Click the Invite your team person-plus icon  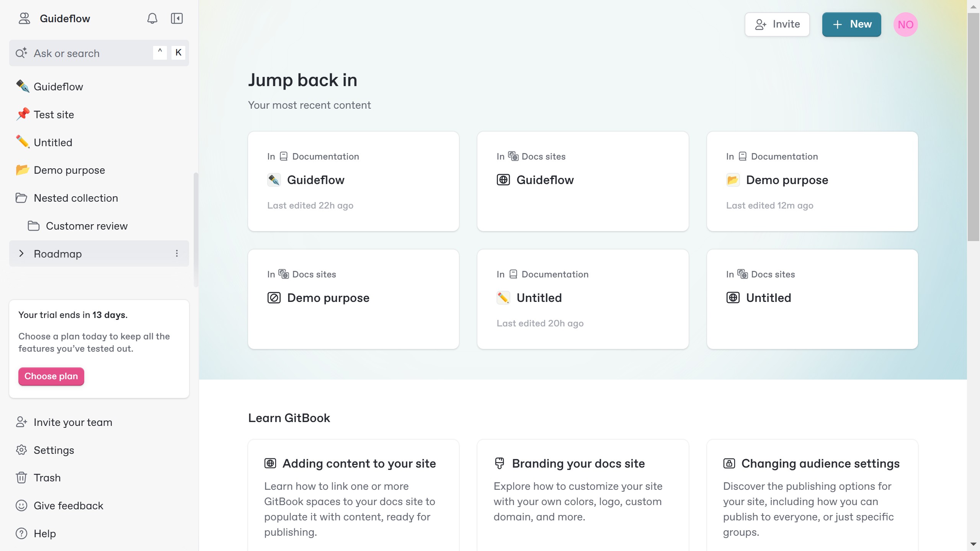(21, 422)
